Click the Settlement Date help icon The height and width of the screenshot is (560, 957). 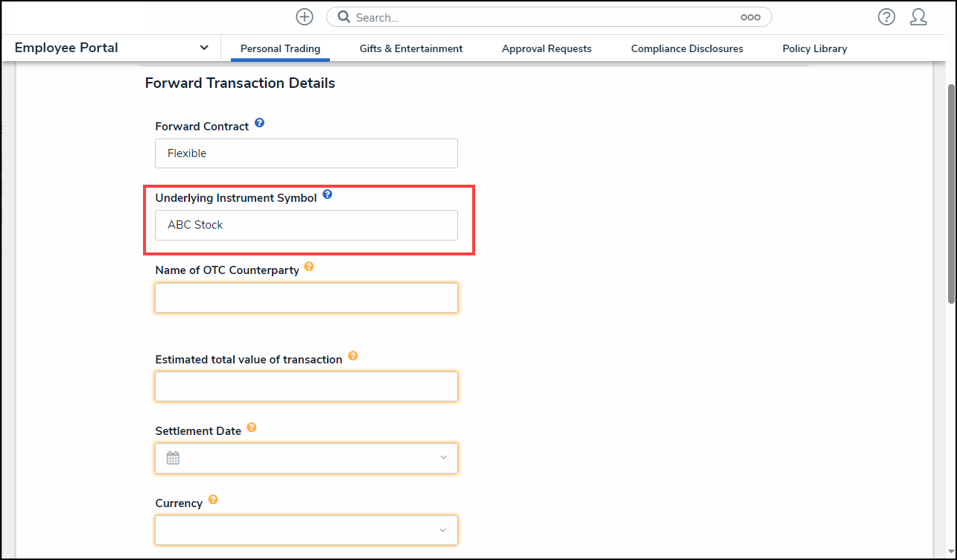click(x=252, y=427)
